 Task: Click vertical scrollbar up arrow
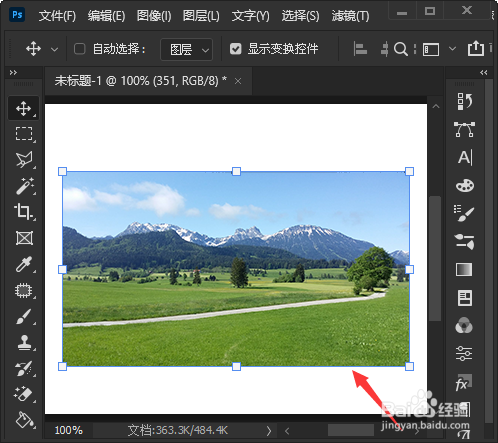pos(436,106)
